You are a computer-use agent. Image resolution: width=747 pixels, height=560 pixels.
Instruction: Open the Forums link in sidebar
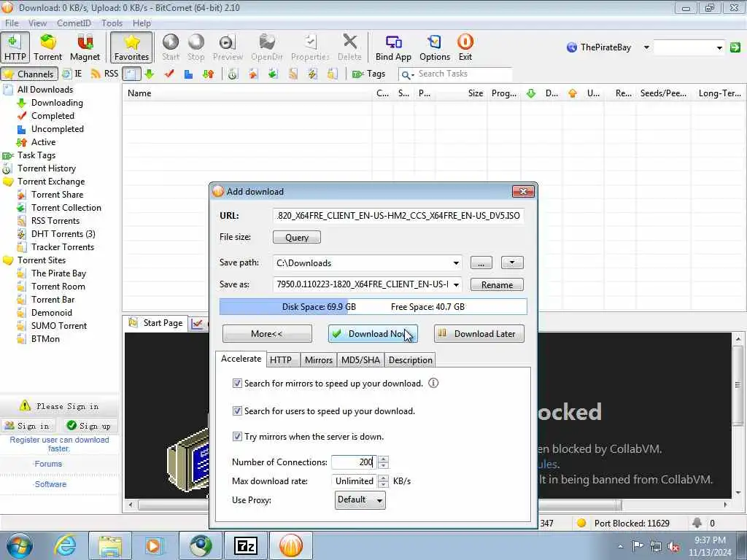click(x=48, y=464)
